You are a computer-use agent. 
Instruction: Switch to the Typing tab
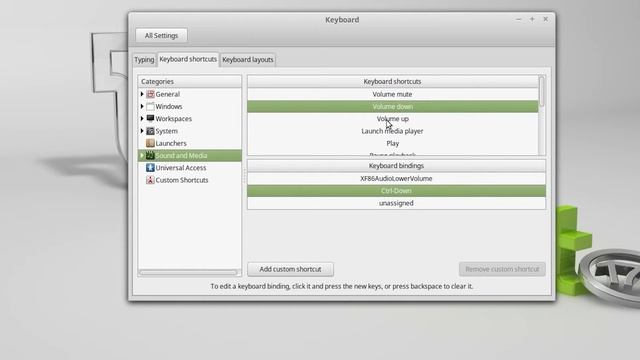click(x=144, y=60)
